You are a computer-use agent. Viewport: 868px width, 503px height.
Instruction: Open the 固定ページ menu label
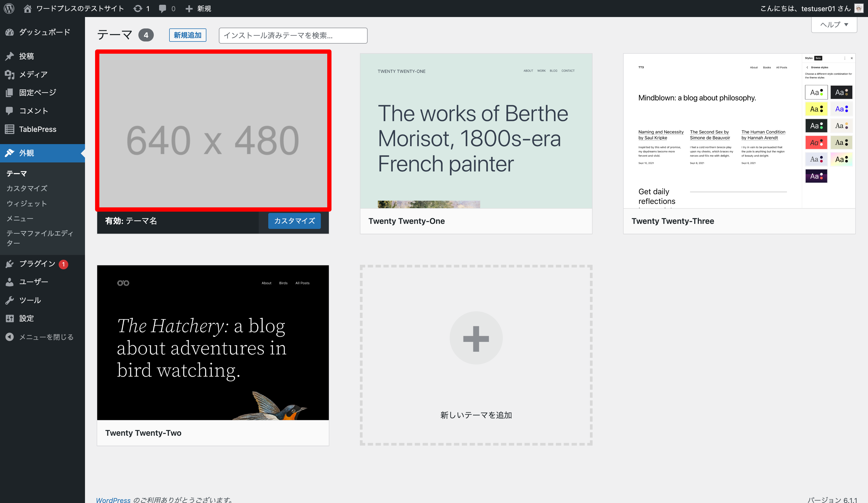(x=37, y=93)
